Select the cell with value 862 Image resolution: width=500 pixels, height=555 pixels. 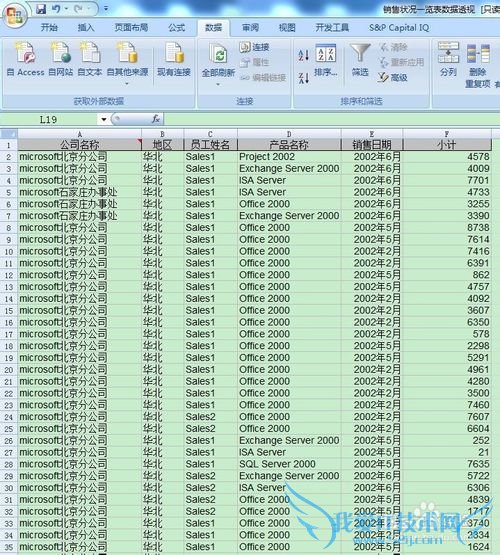coord(447,275)
